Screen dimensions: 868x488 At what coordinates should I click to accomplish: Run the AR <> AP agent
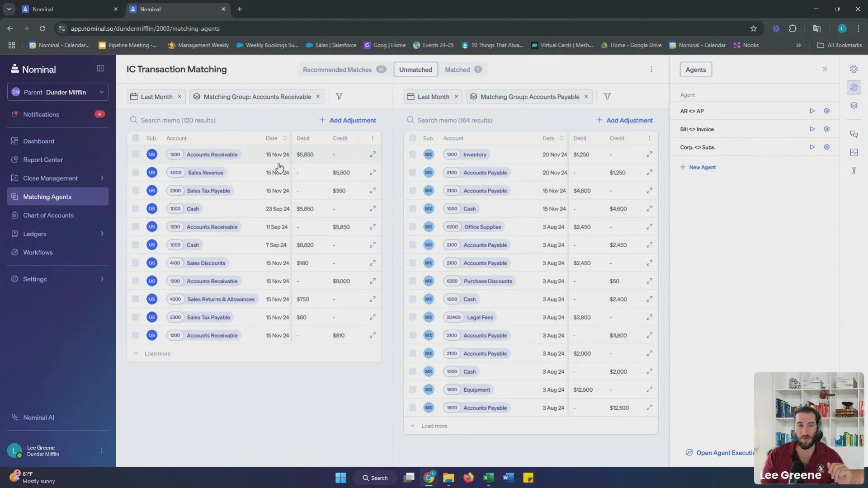click(812, 111)
